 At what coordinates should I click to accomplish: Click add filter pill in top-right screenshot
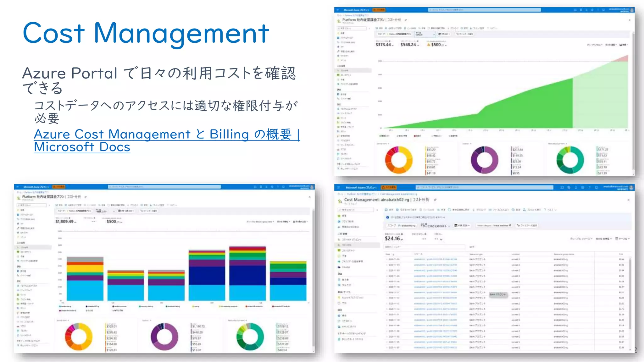tap(465, 34)
